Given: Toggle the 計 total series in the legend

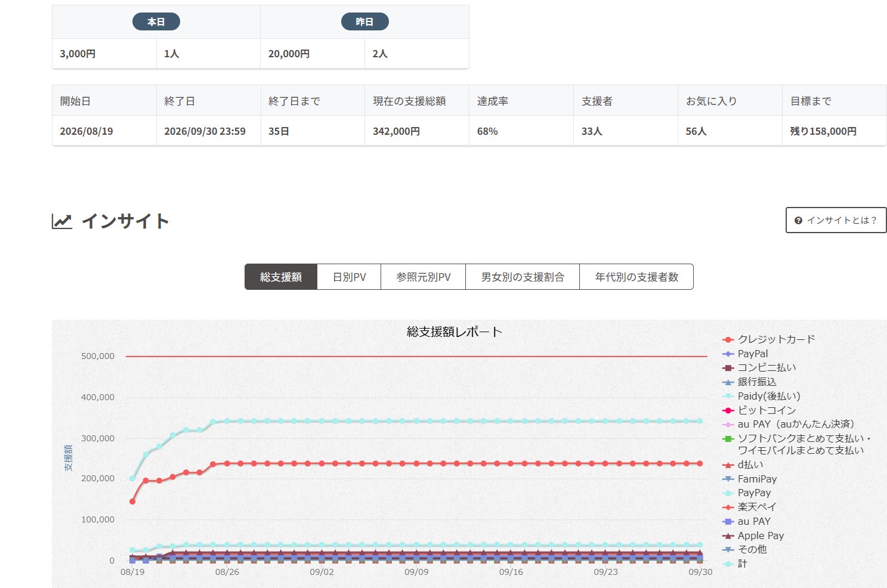Looking at the screenshot, I should [735, 564].
